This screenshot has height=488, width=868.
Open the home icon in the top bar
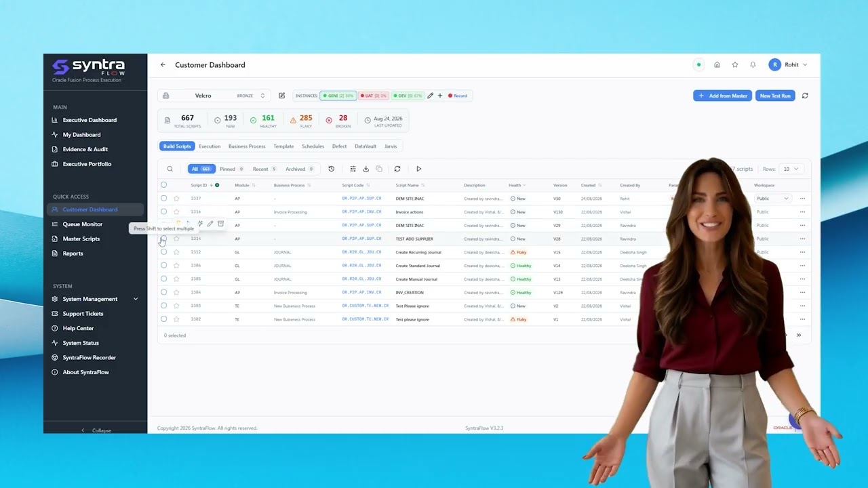pyautogui.click(x=717, y=65)
